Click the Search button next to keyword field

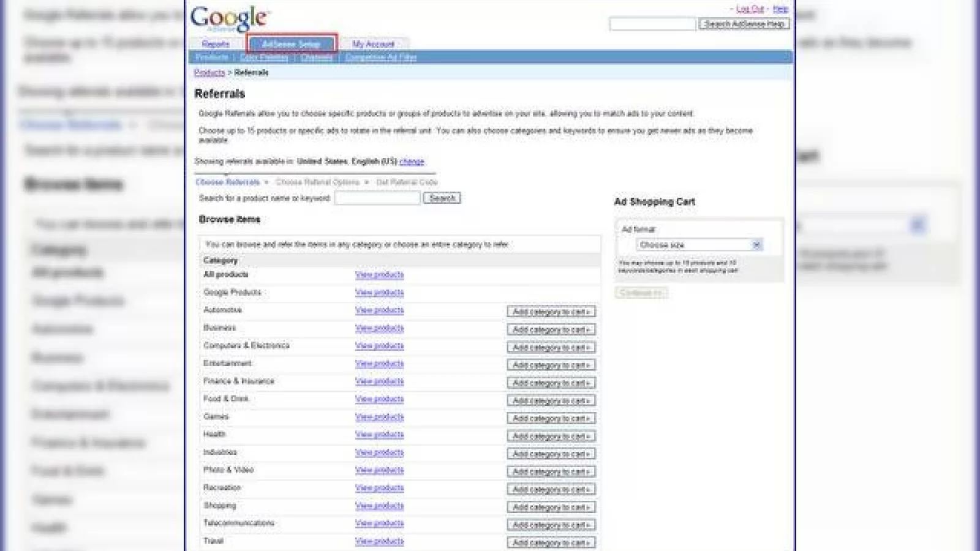click(x=442, y=198)
